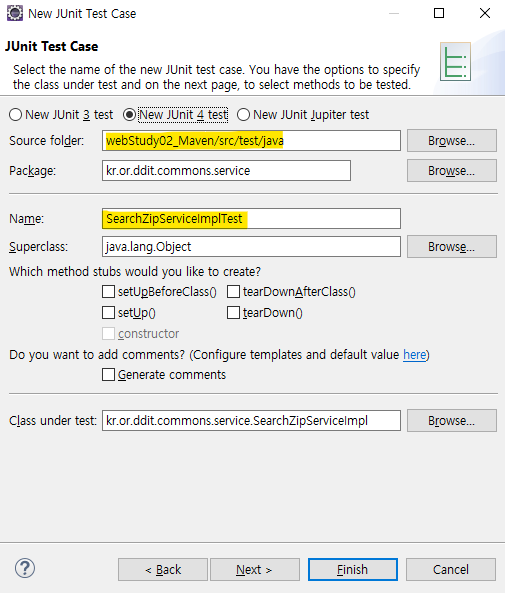Check the setUp() method stub
The width and height of the screenshot is (505, 593).
point(109,313)
